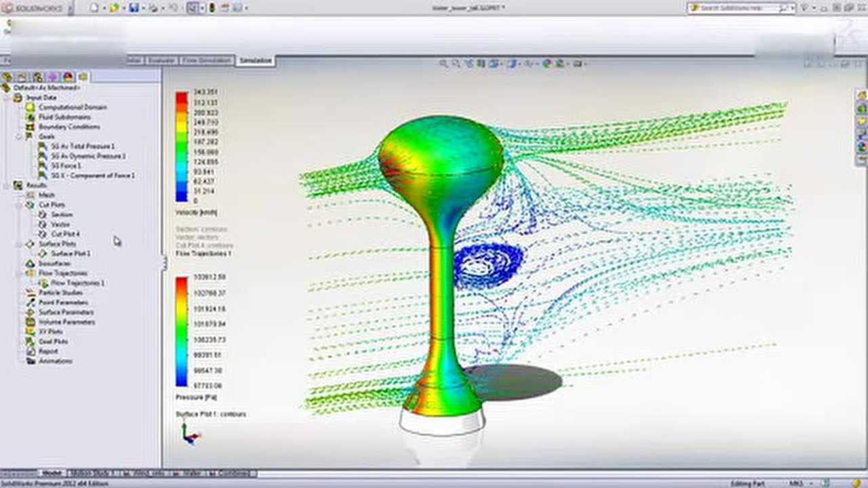Click the Zoom to Area tool

(455, 63)
